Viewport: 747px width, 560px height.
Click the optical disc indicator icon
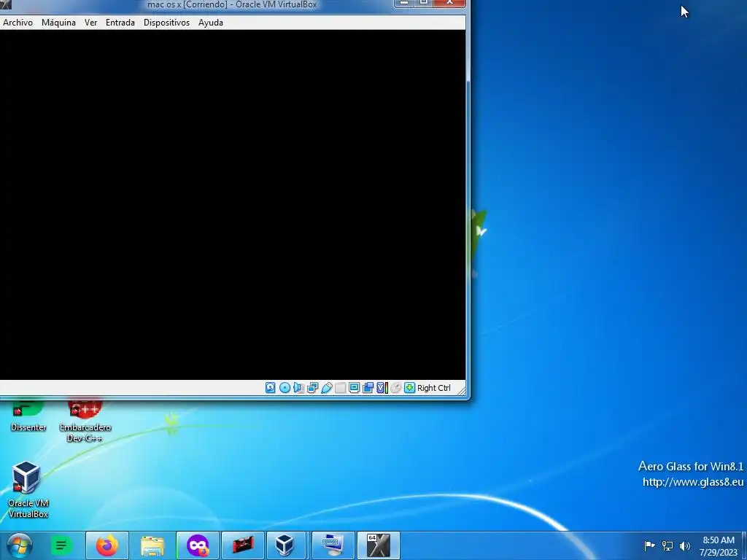tap(285, 388)
